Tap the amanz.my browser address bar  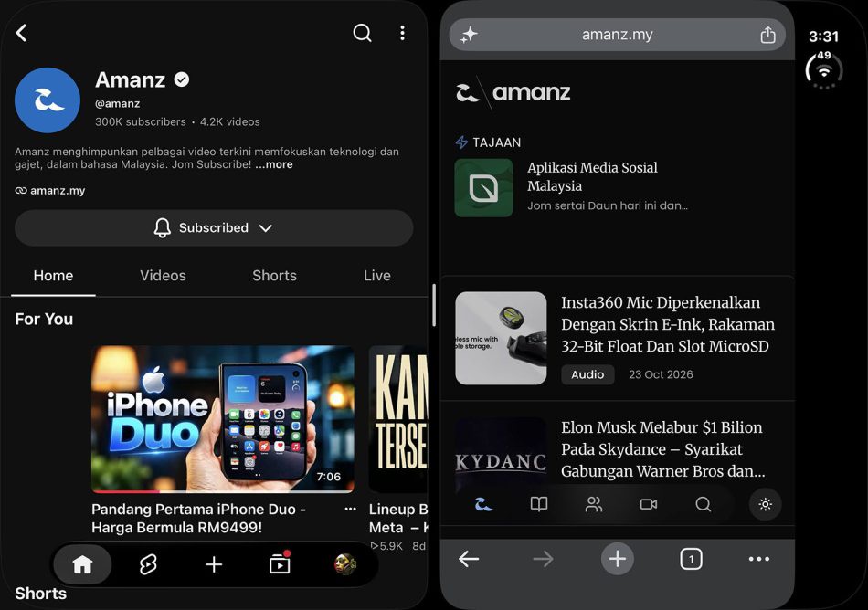618,35
